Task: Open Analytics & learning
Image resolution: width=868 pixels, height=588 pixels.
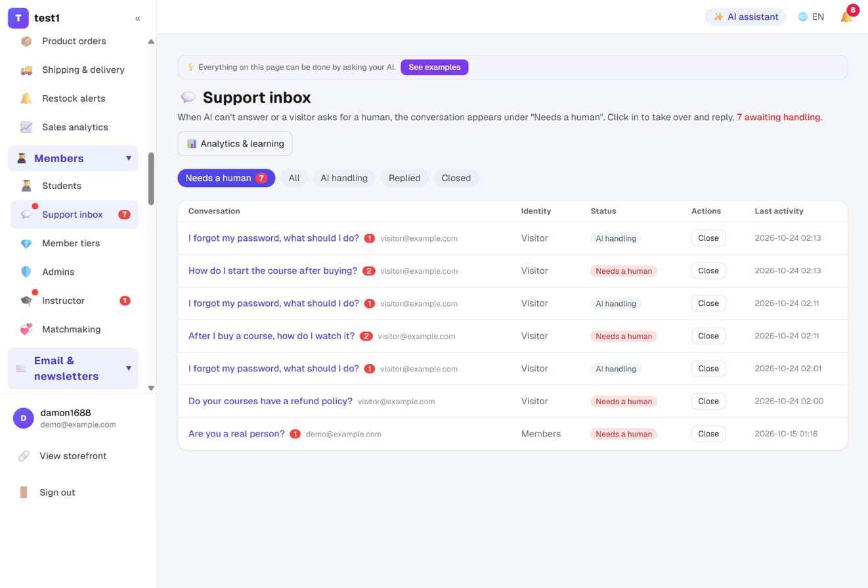Action: (235, 144)
